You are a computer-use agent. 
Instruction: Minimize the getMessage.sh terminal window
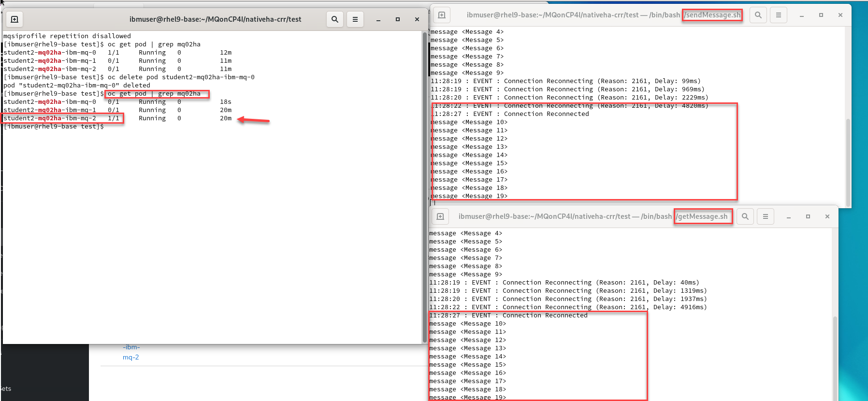click(789, 216)
